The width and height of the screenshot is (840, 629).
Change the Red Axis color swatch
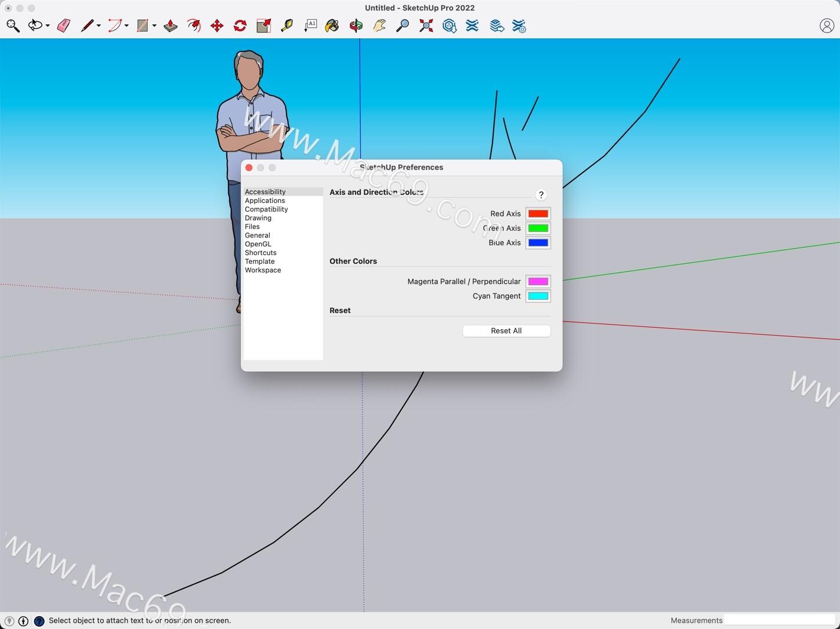[x=538, y=214]
